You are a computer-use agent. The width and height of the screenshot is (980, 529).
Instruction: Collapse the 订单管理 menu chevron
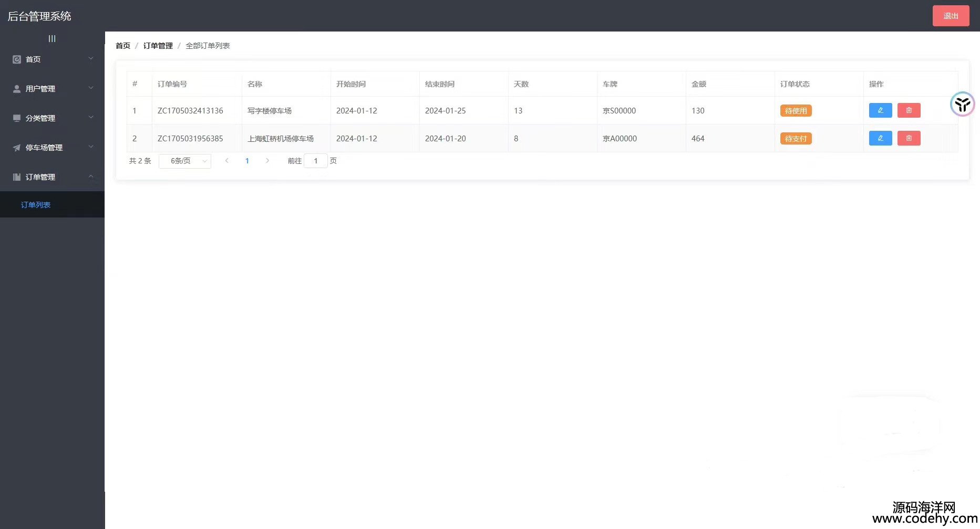91,176
